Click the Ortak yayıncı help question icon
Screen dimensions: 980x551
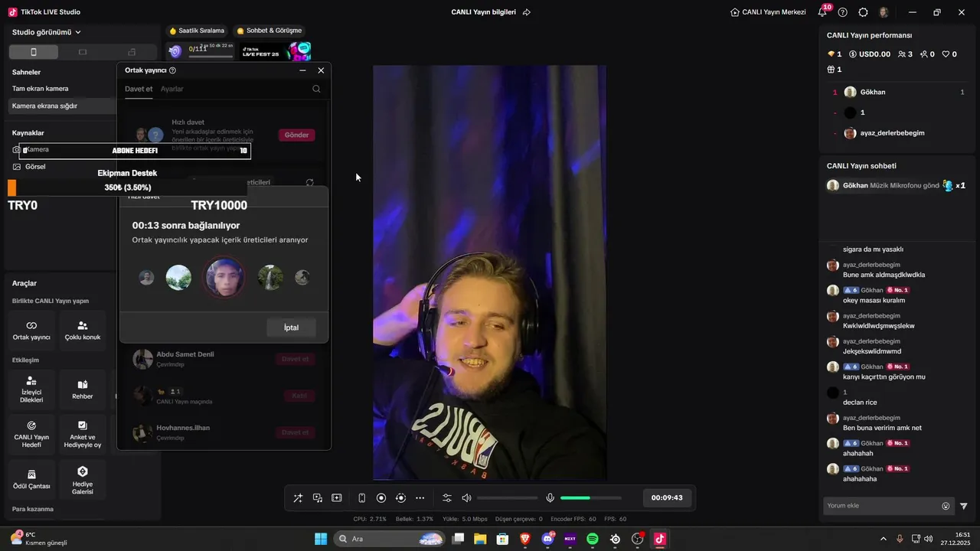point(172,70)
